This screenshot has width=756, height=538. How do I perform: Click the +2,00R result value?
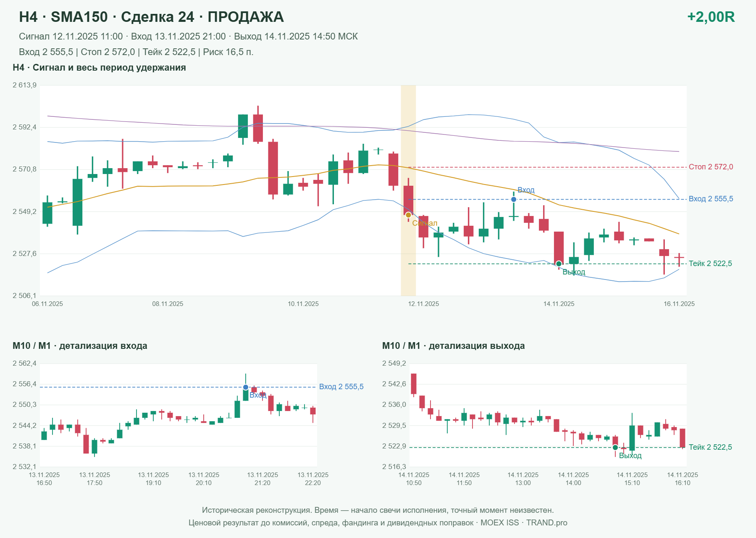tap(711, 17)
